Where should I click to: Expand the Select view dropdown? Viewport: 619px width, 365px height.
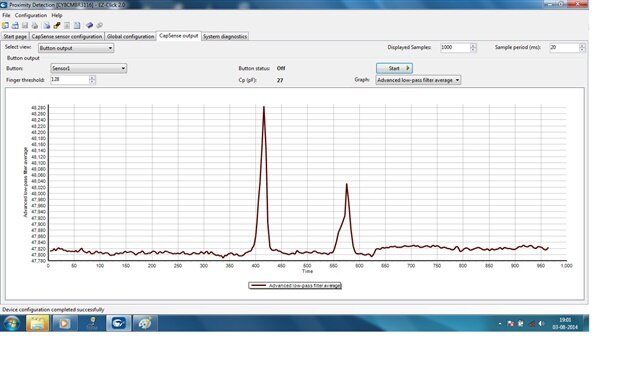pos(76,48)
